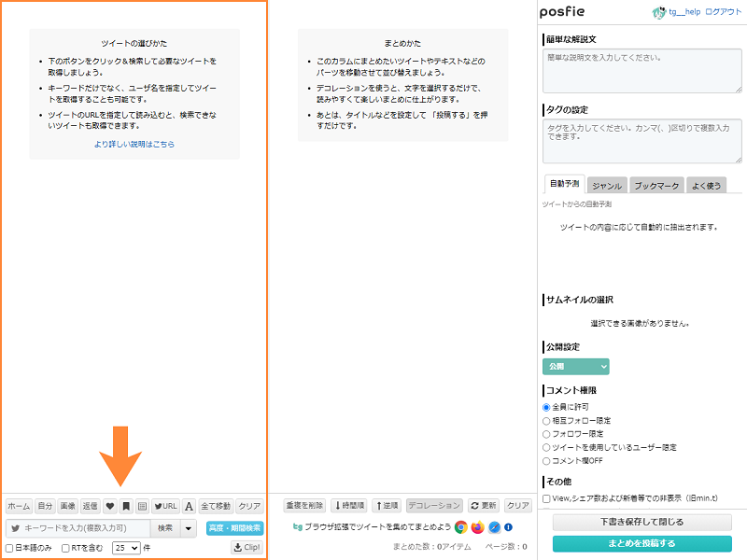Open the Firefox extension icon link
This screenshot has height=560, width=747.
[478, 527]
